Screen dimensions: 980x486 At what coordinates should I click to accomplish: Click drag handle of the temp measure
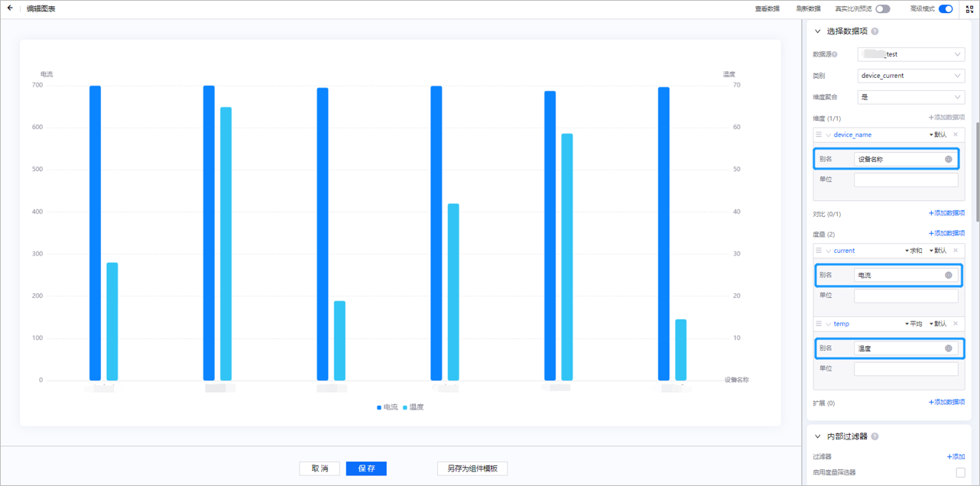click(x=819, y=324)
